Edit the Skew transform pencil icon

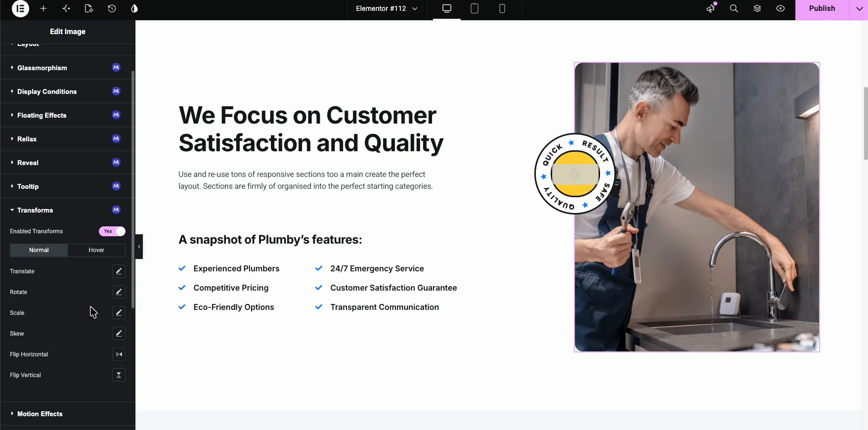click(x=119, y=334)
